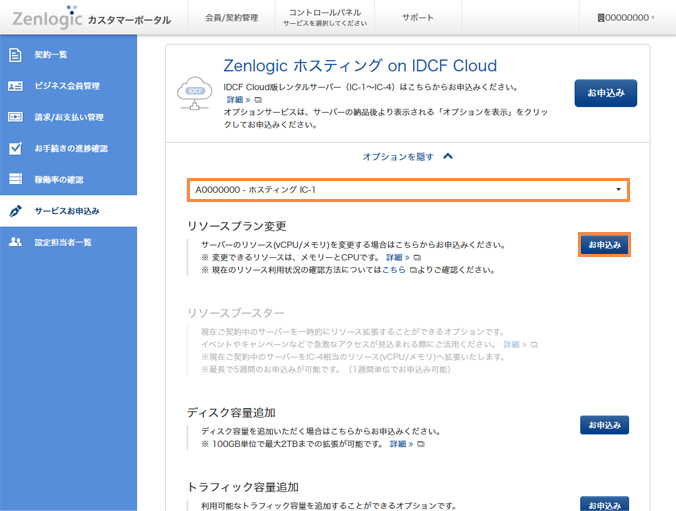Click お申込み button for トラフィック容量追加

tap(604, 504)
